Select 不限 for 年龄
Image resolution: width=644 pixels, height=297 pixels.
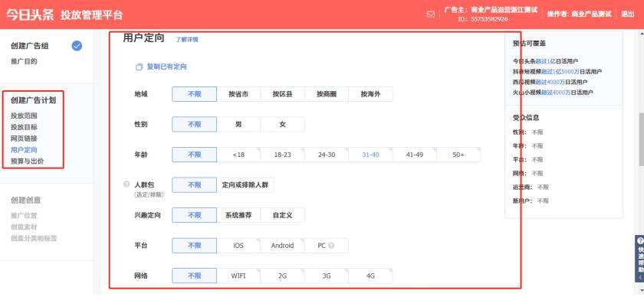[194, 155]
